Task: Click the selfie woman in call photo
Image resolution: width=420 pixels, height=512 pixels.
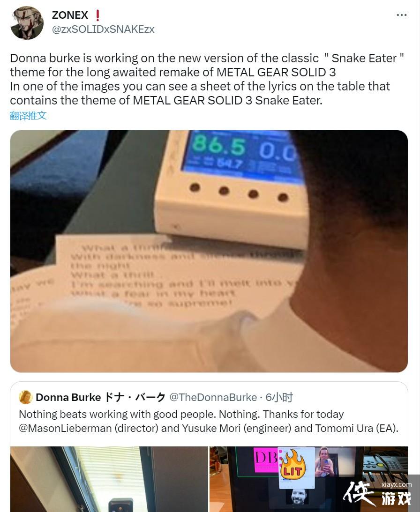Action: [324, 462]
